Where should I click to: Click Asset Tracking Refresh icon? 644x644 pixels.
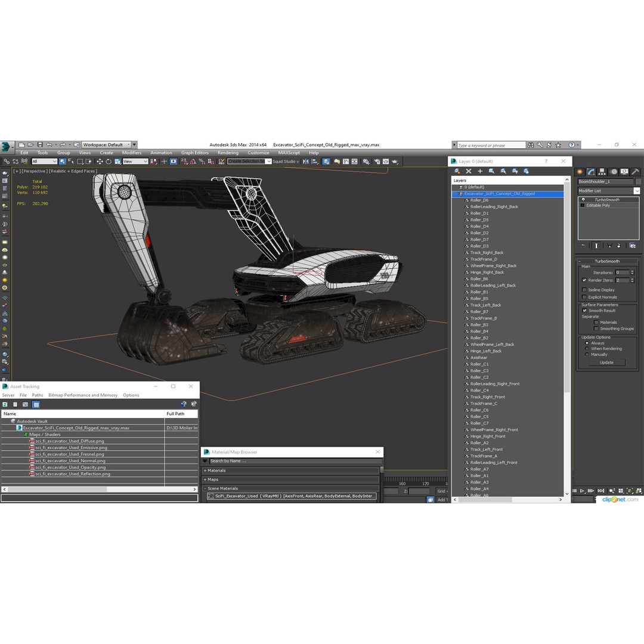pyautogui.click(x=5, y=404)
